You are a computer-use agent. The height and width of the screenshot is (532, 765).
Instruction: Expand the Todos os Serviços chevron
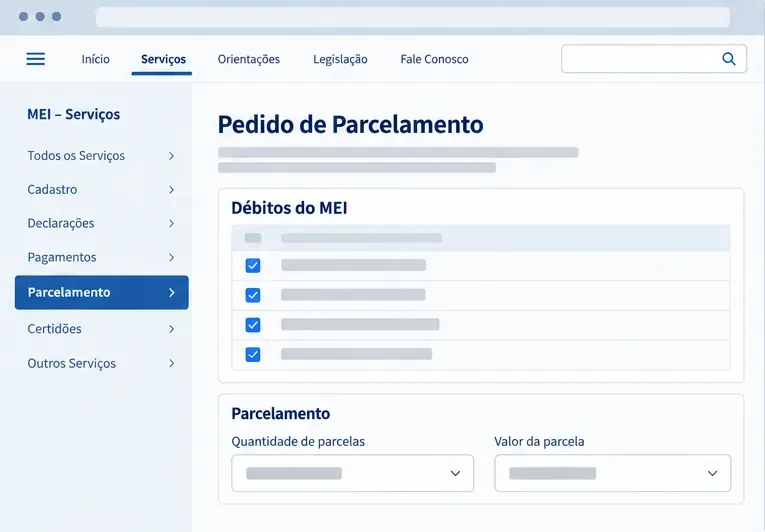pos(171,156)
